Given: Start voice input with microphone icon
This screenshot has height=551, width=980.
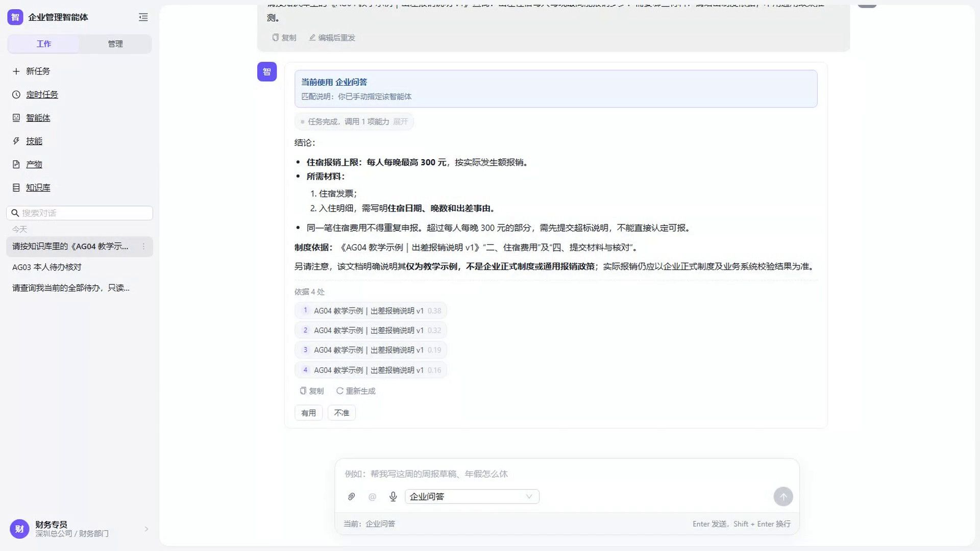Looking at the screenshot, I should click(x=393, y=496).
